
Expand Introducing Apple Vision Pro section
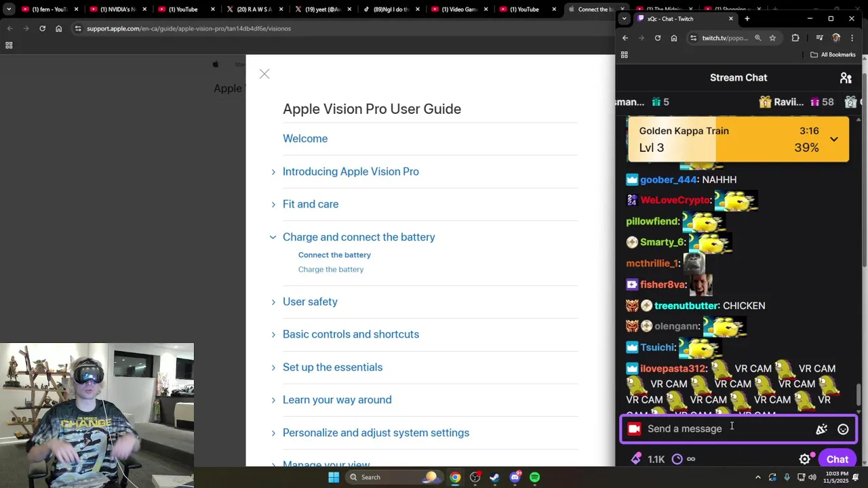tap(273, 171)
